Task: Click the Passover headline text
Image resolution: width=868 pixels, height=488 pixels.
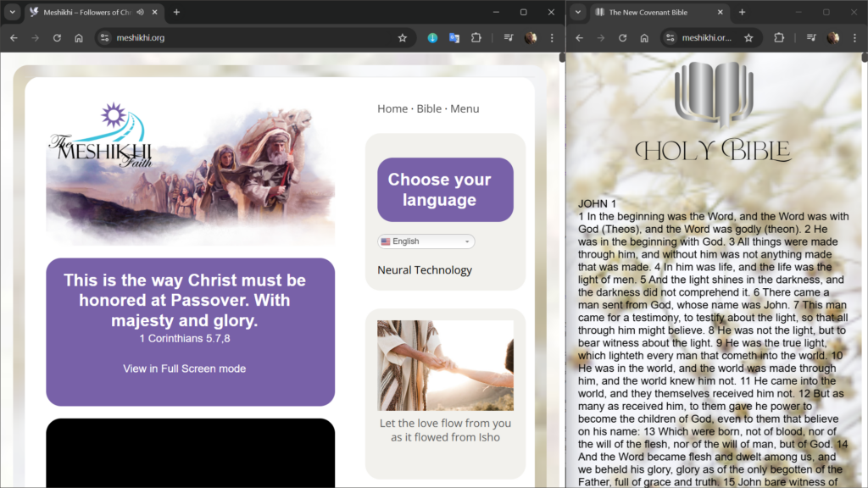Action: pyautogui.click(x=184, y=301)
